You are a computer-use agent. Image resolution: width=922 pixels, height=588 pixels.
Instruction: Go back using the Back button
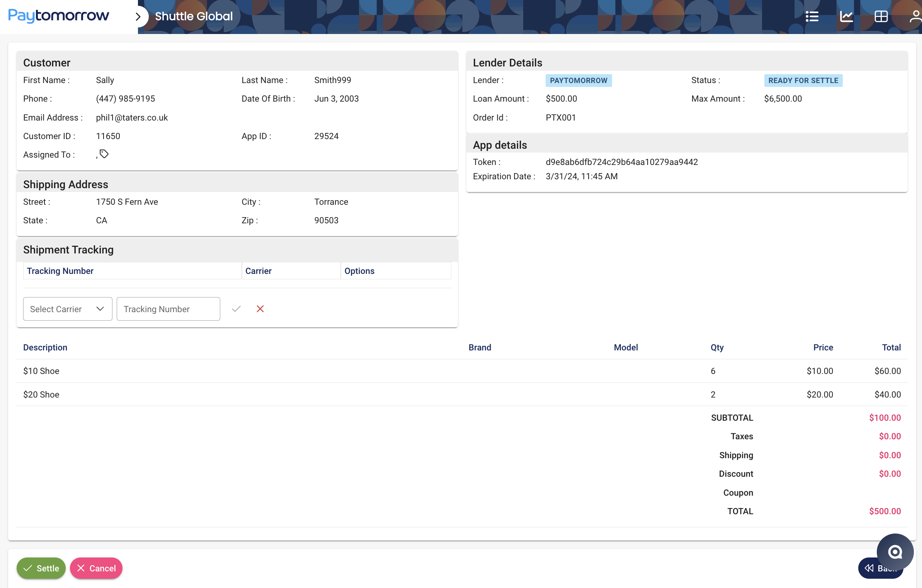click(880, 568)
